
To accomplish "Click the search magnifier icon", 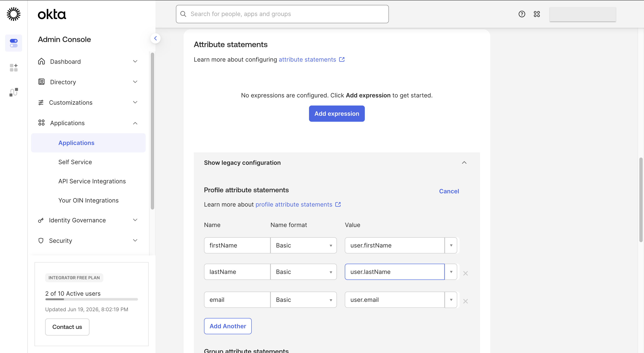I will (183, 14).
